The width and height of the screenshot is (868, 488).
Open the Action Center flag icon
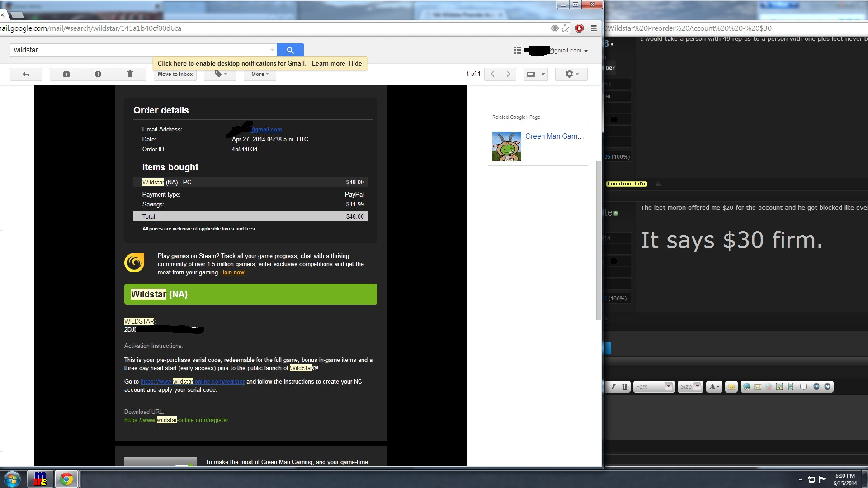point(822,479)
